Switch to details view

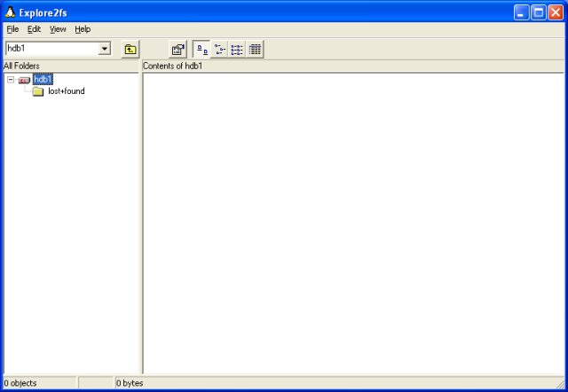[255, 49]
